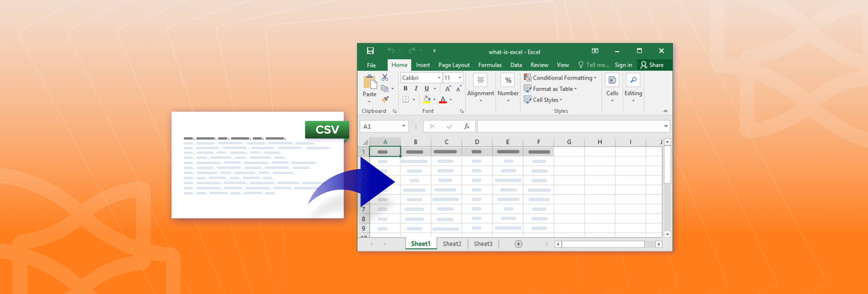Image resolution: width=868 pixels, height=294 pixels.
Task: Expand the Copy options arrow
Action: (x=393, y=89)
